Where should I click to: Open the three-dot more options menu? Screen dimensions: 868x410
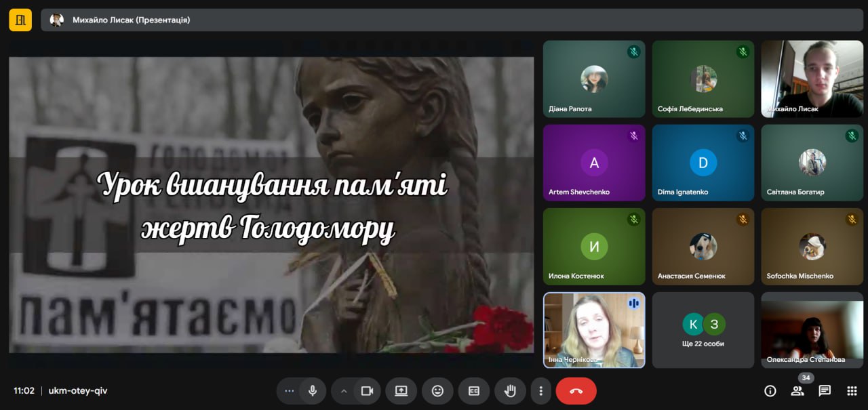(x=540, y=391)
